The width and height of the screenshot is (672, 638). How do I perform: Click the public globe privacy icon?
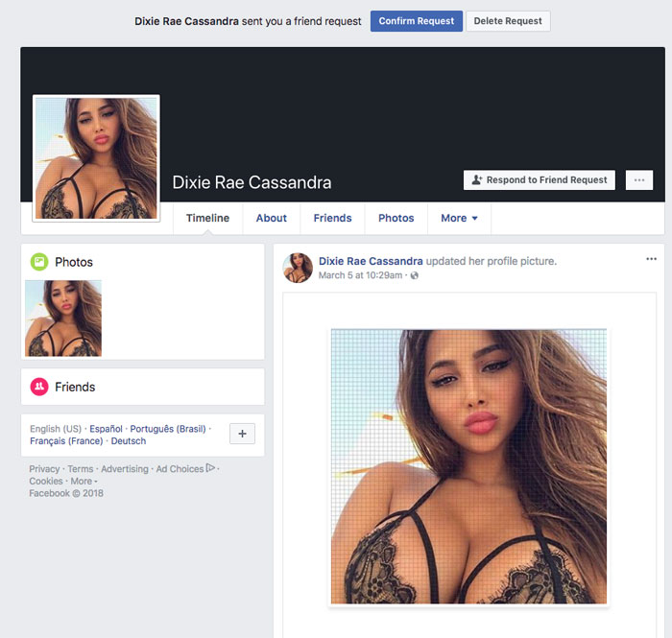415,276
